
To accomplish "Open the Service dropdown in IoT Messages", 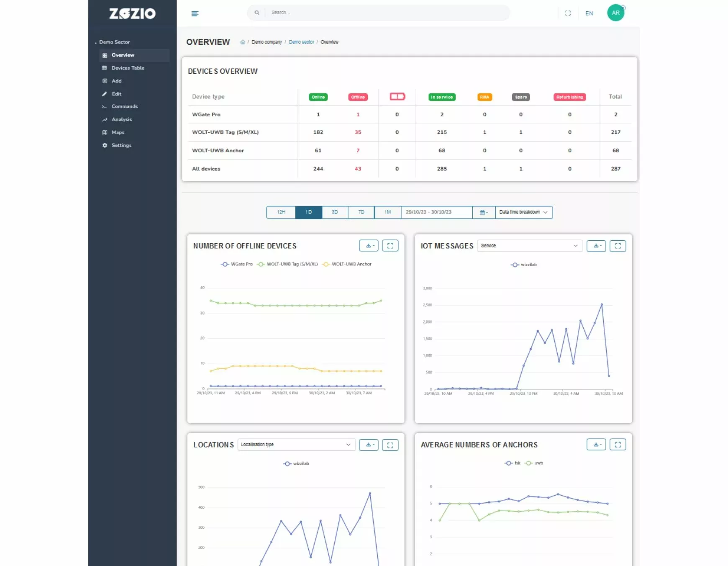I will 529,246.
